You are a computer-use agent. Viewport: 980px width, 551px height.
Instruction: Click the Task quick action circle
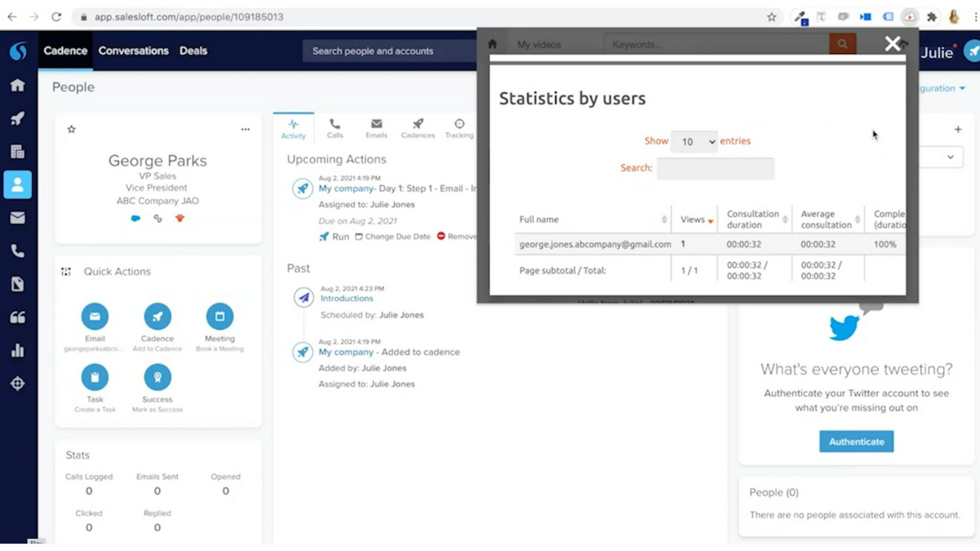95,377
